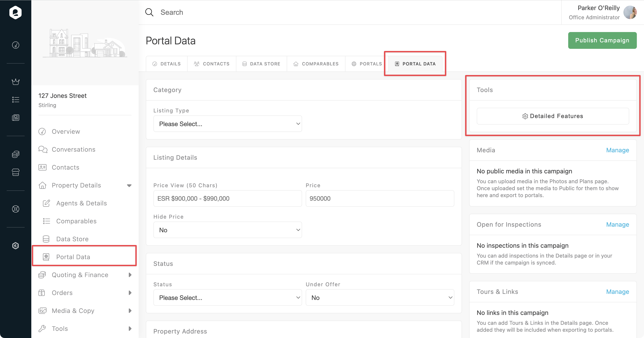Click the Publish Campaign button
This screenshot has height=338, width=644.
click(x=602, y=40)
